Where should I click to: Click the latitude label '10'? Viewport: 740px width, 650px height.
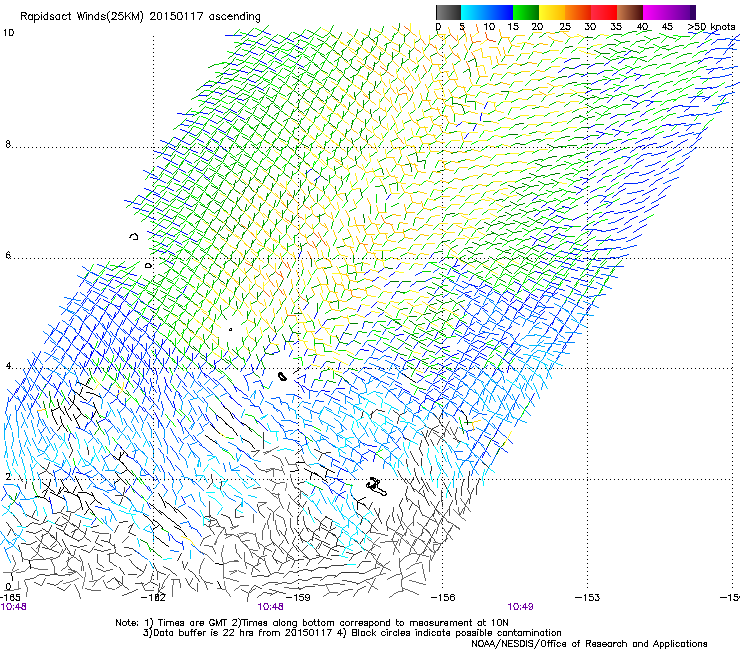(x=8, y=33)
